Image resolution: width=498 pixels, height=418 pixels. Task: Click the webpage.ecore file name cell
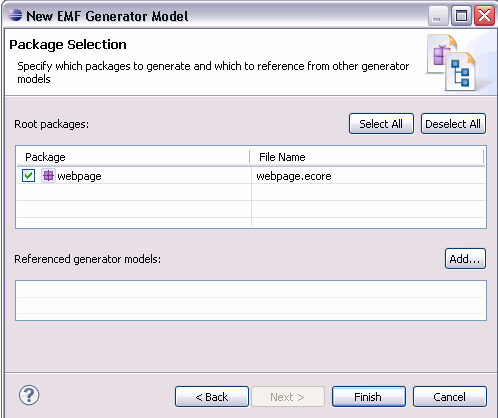368,176
